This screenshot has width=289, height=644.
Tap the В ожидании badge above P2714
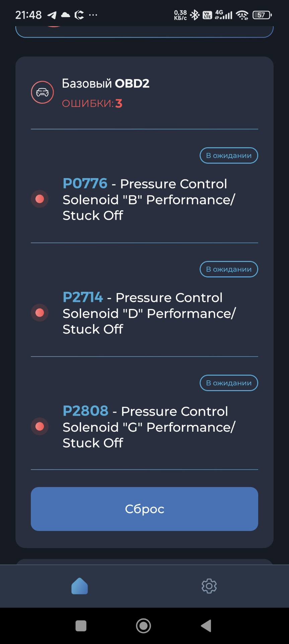tap(229, 269)
